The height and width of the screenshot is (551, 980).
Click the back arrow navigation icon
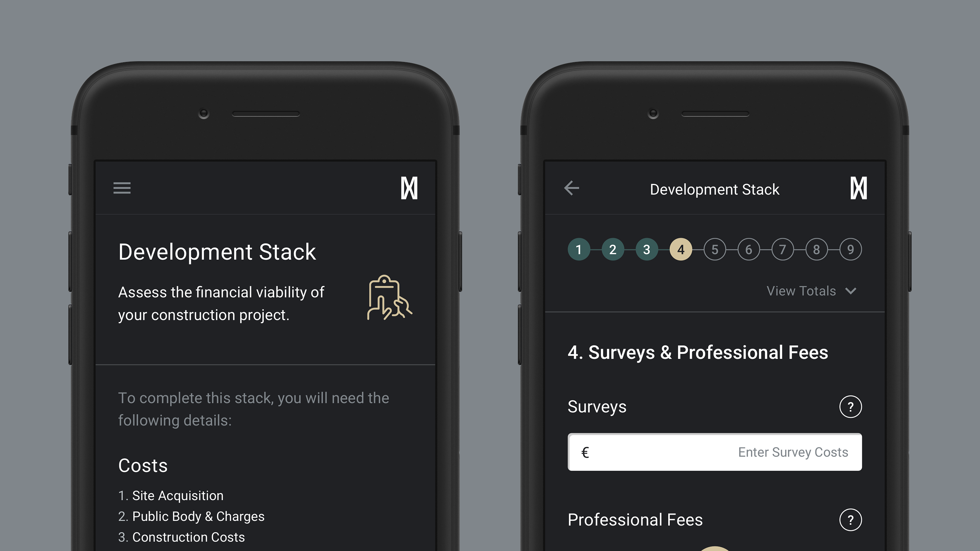click(571, 188)
